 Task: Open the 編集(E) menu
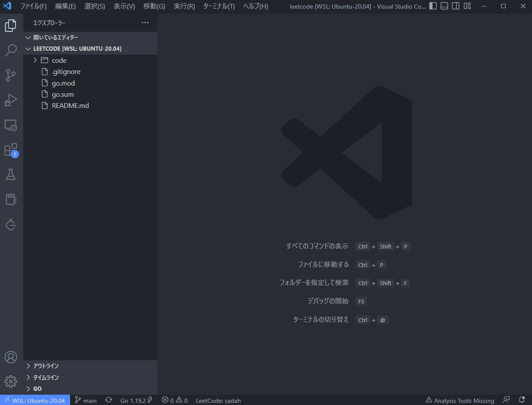(x=65, y=6)
